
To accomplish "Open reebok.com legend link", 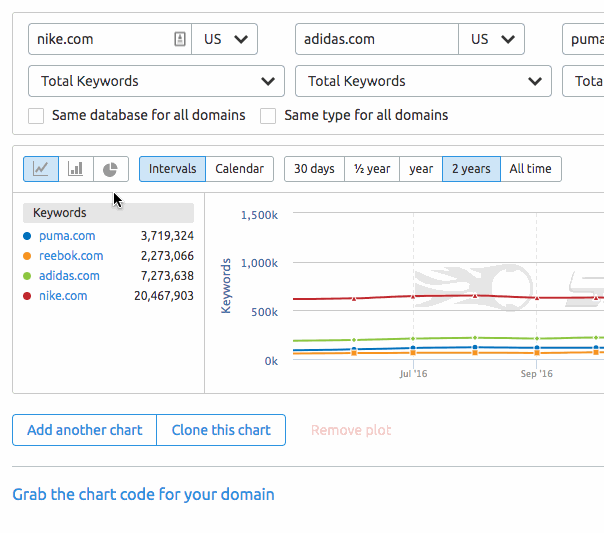I will click(71, 256).
